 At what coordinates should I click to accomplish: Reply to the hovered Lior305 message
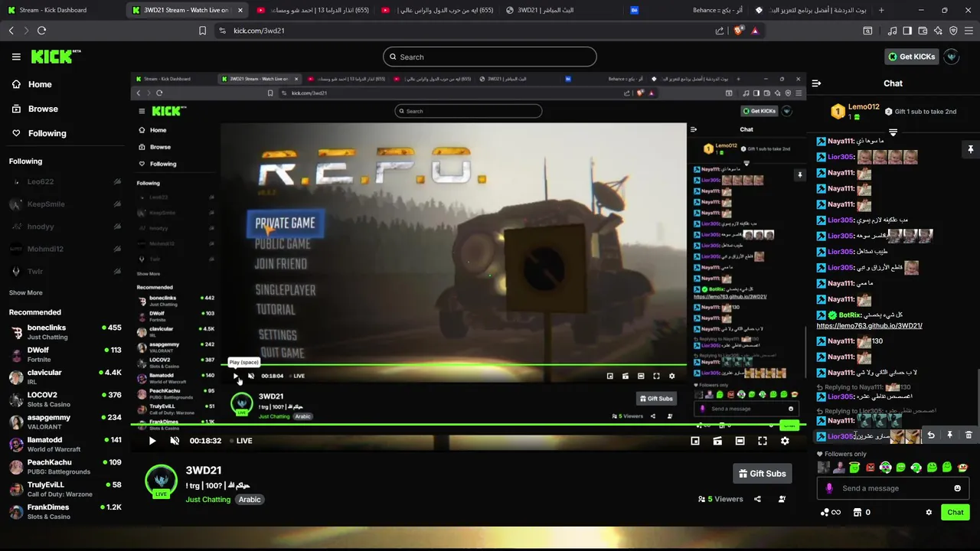(x=931, y=435)
